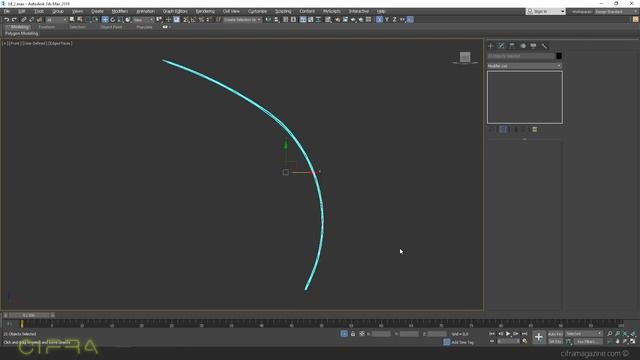Toggle Set Key mode
Viewport: 640px width, 360px height.
(x=555, y=341)
